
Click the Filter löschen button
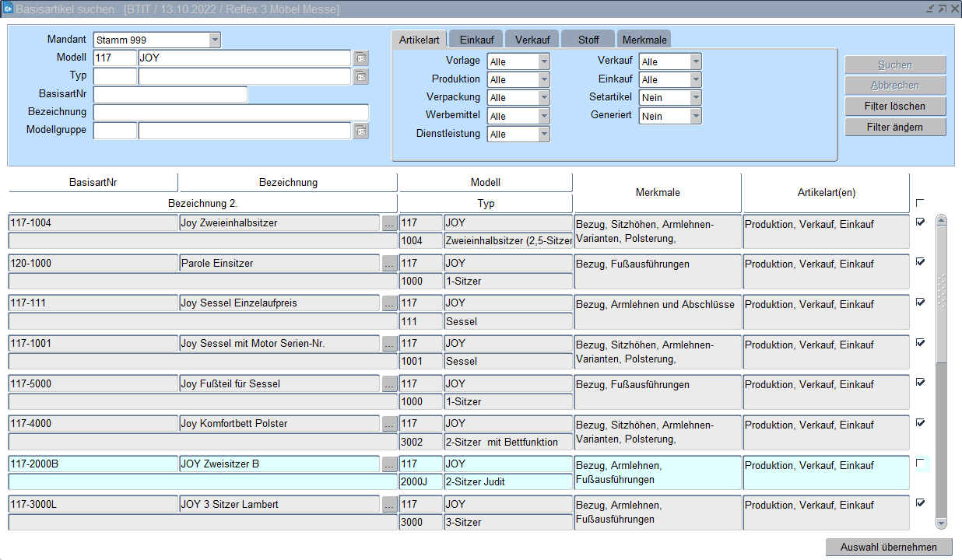click(x=895, y=106)
